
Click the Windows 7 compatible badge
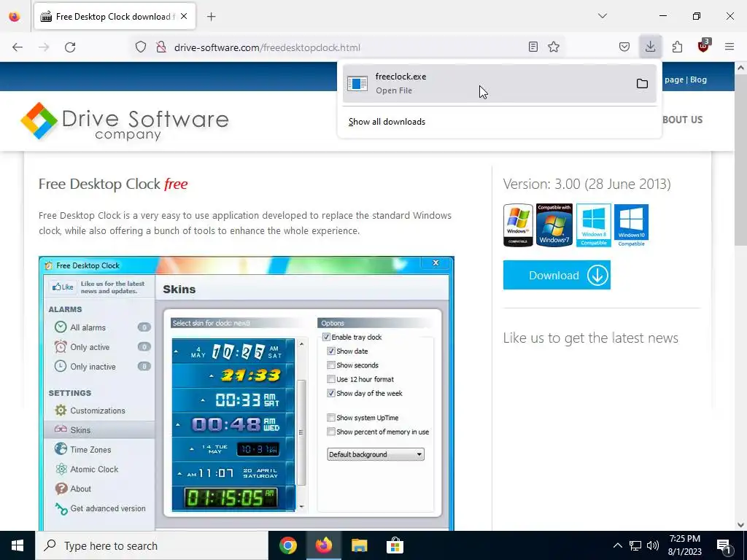tap(554, 225)
